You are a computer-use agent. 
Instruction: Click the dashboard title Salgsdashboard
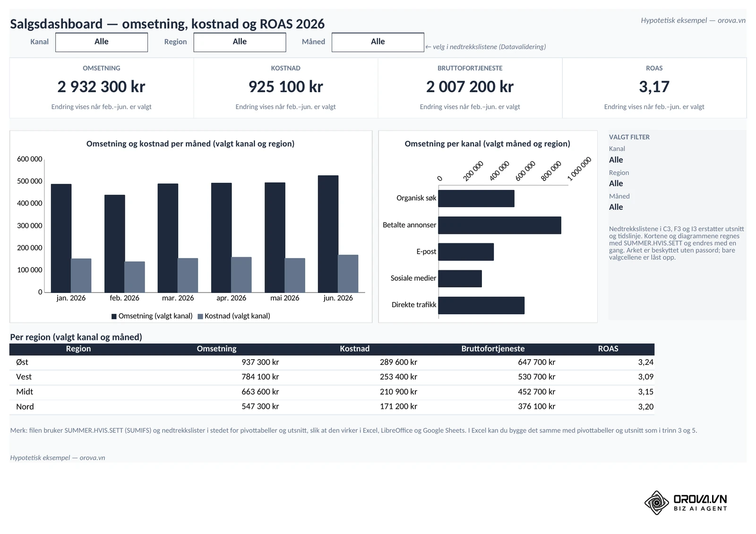pos(167,24)
